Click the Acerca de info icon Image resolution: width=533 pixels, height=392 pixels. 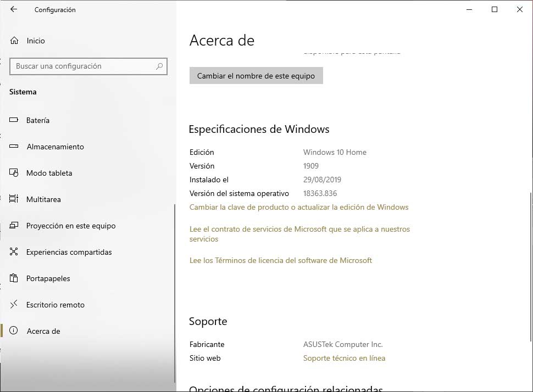pyautogui.click(x=14, y=331)
